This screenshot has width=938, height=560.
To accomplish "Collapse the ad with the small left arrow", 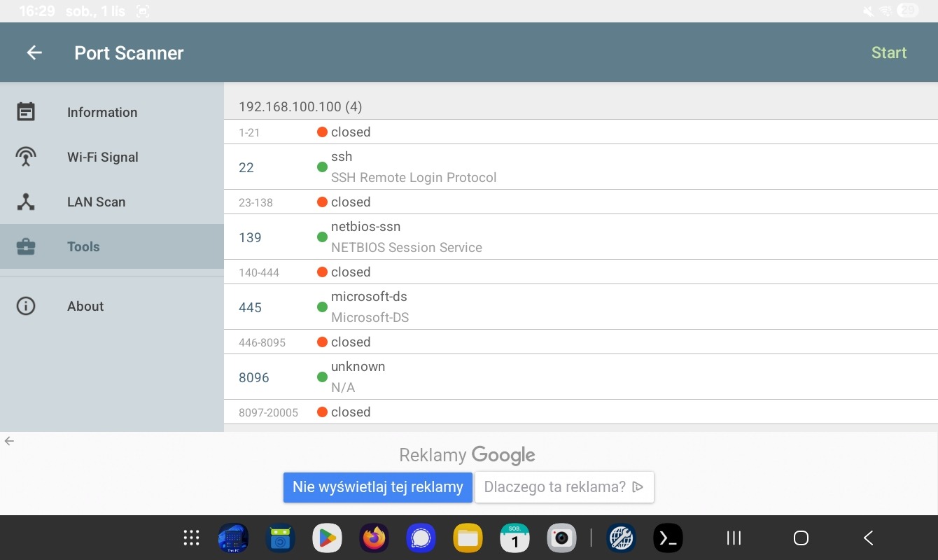I will pos(9,441).
